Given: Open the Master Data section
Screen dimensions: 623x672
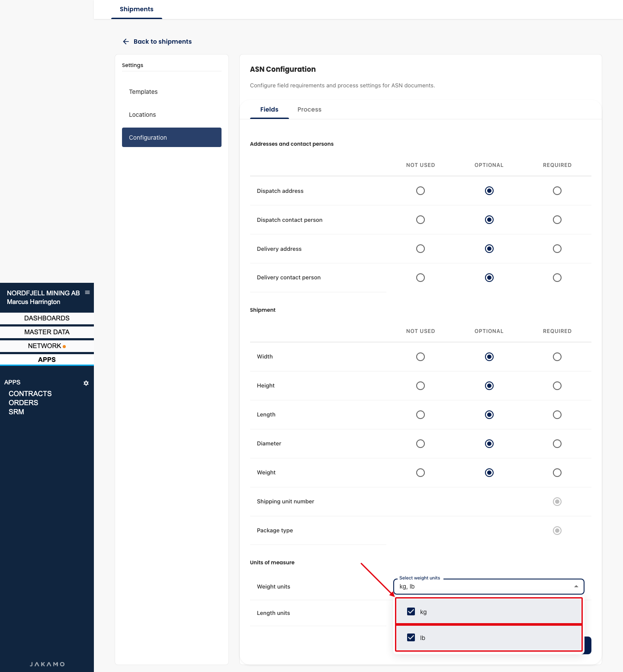Looking at the screenshot, I should tap(47, 332).
